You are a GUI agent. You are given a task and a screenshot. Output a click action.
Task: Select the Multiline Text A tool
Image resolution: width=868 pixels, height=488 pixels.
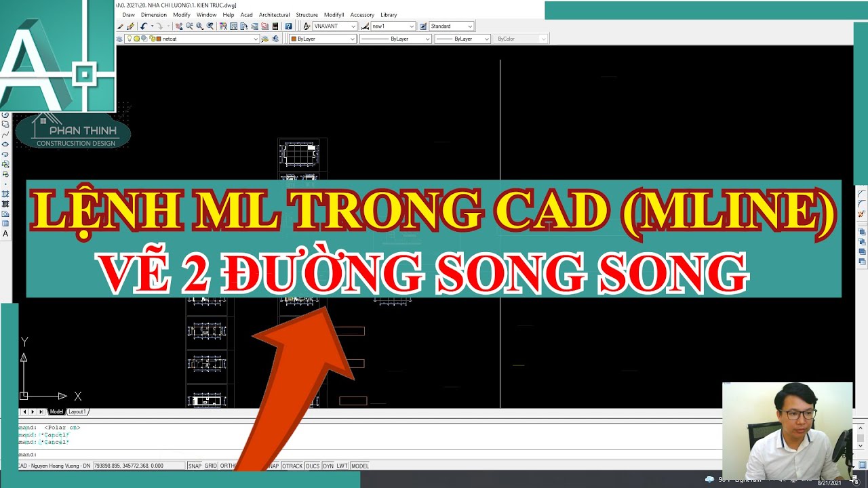[x=5, y=233]
